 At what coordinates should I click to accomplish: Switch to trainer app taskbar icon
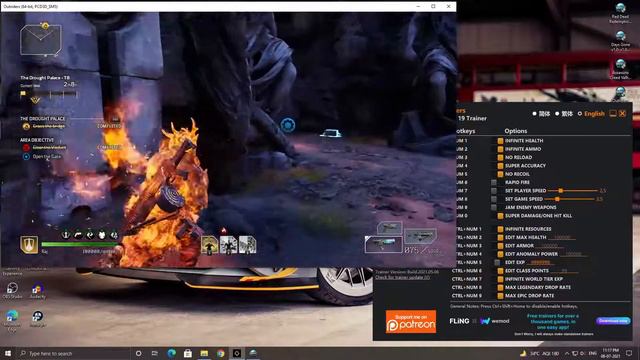(x=253, y=353)
